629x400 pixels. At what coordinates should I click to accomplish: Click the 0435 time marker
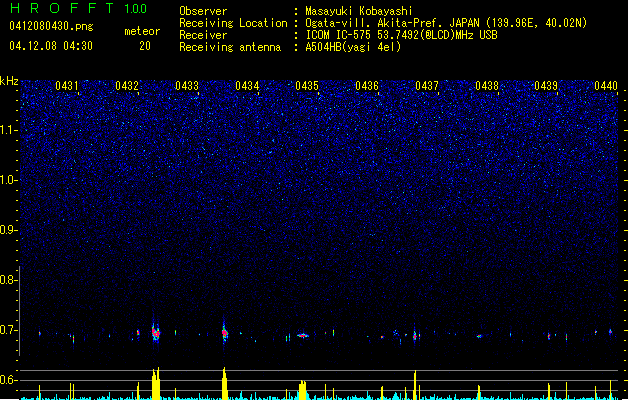click(x=307, y=86)
